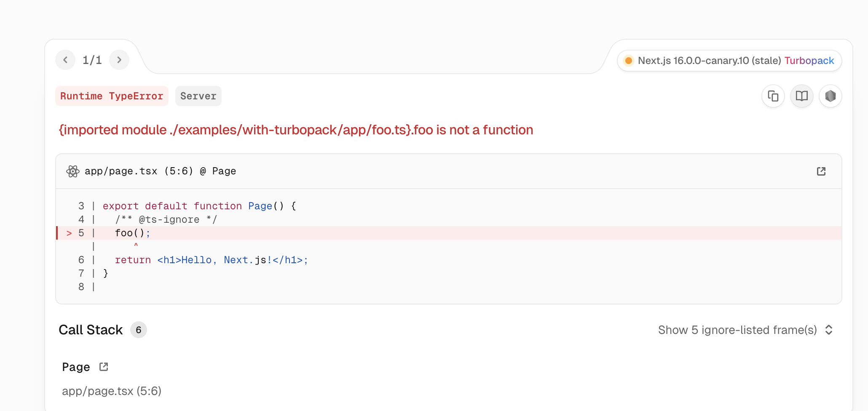Click the Call Stack count badge 6
This screenshot has height=411, width=868.
coord(138,330)
